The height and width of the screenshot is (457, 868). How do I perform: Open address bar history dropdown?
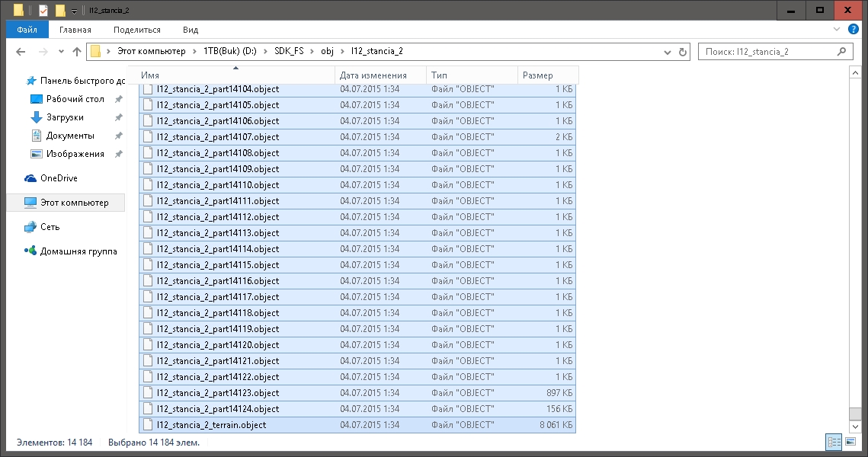click(x=666, y=52)
